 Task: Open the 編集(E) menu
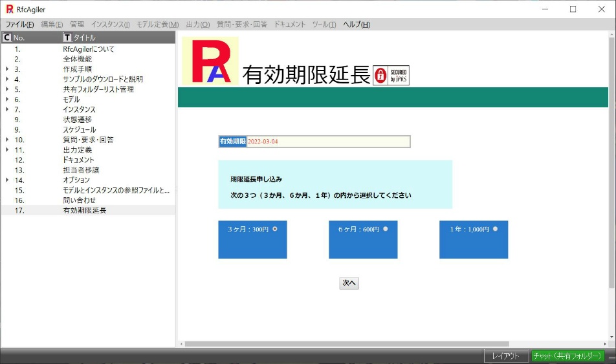tap(52, 25)
